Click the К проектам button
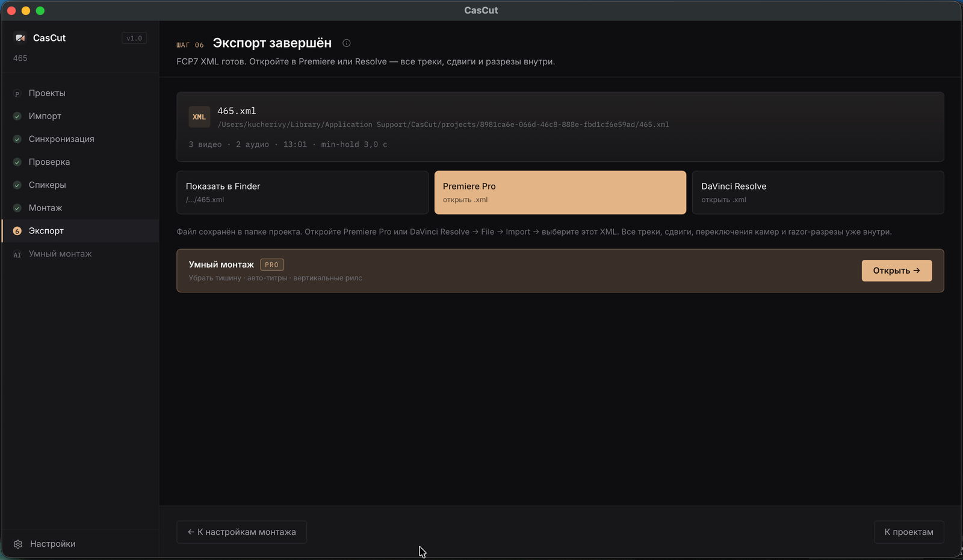Image resolution: width=963 pixels, height=560 pixels. [x=909, y=532]
